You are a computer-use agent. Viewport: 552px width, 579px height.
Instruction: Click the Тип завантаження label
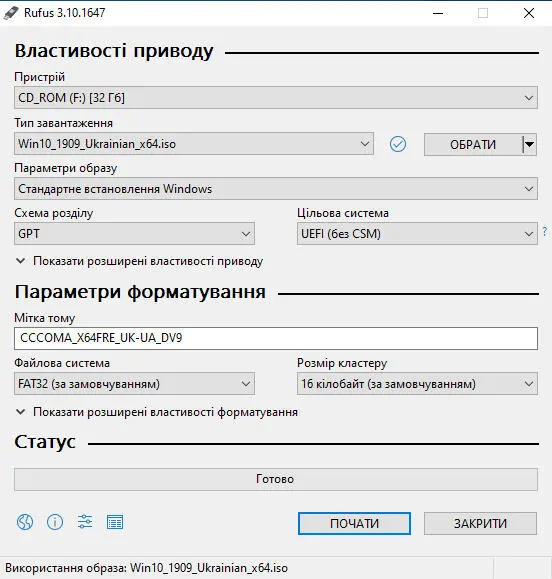[x=64, y=123]
